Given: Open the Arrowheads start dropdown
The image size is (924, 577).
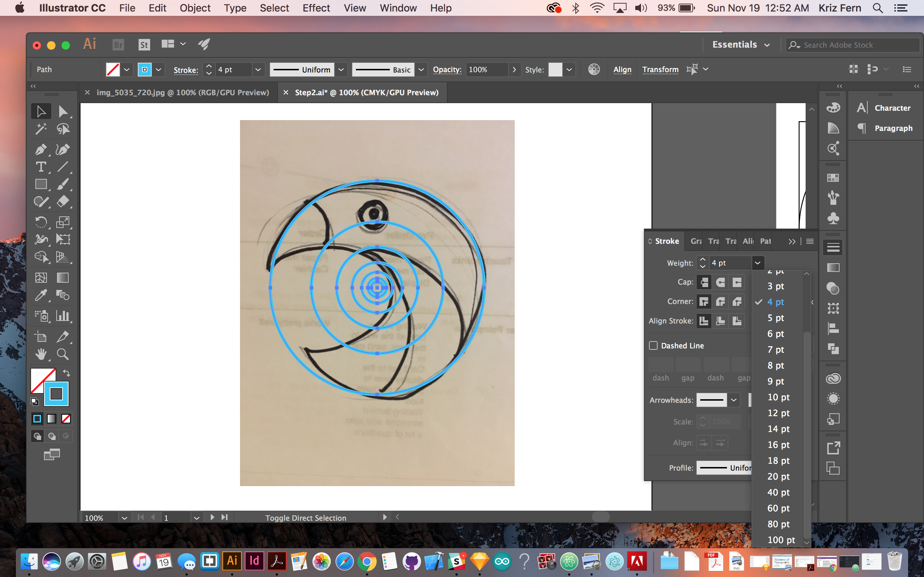Looking at the screenshot, I should (733, 400).
